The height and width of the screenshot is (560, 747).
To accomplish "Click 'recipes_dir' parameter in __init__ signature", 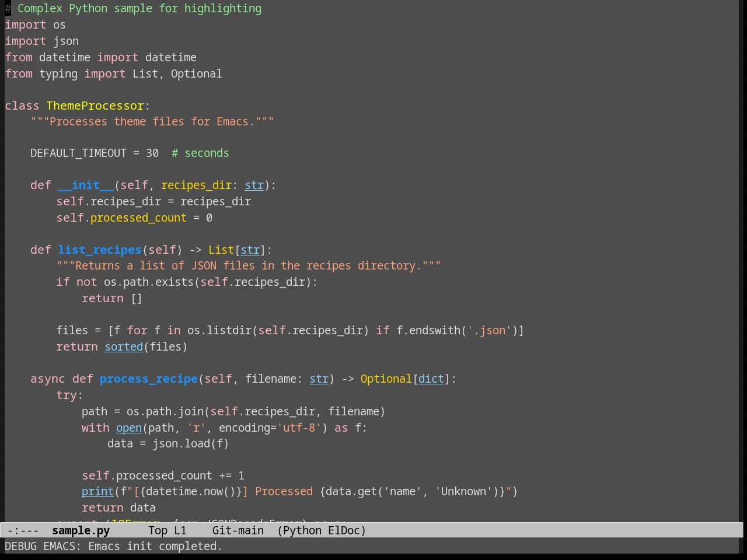I will click(x=196, y=185).
